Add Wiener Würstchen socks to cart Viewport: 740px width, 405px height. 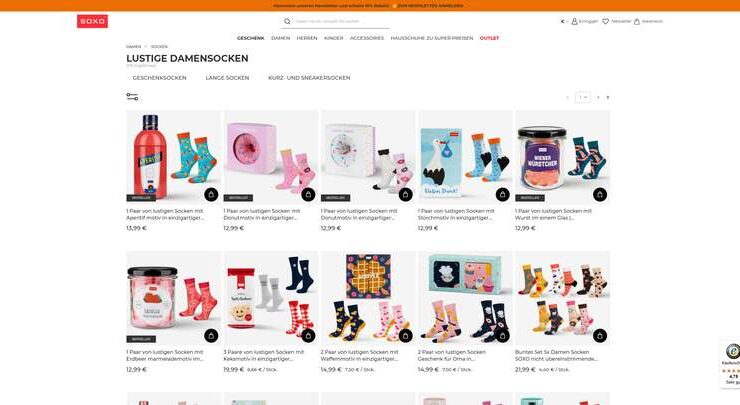pos(600,194)
